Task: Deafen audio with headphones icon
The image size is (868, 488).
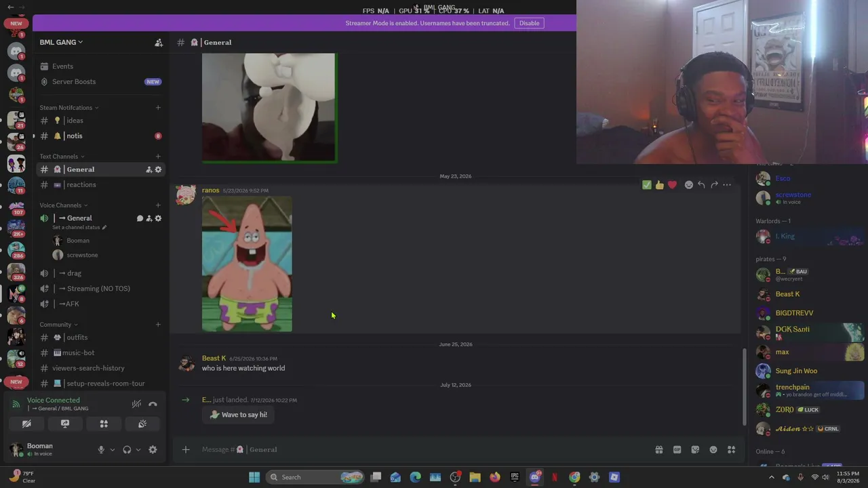Action: [127, 449]
